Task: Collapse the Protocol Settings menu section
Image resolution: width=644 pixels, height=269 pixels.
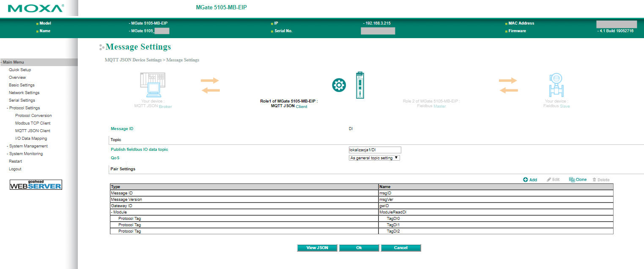Action: click(24, 108)
